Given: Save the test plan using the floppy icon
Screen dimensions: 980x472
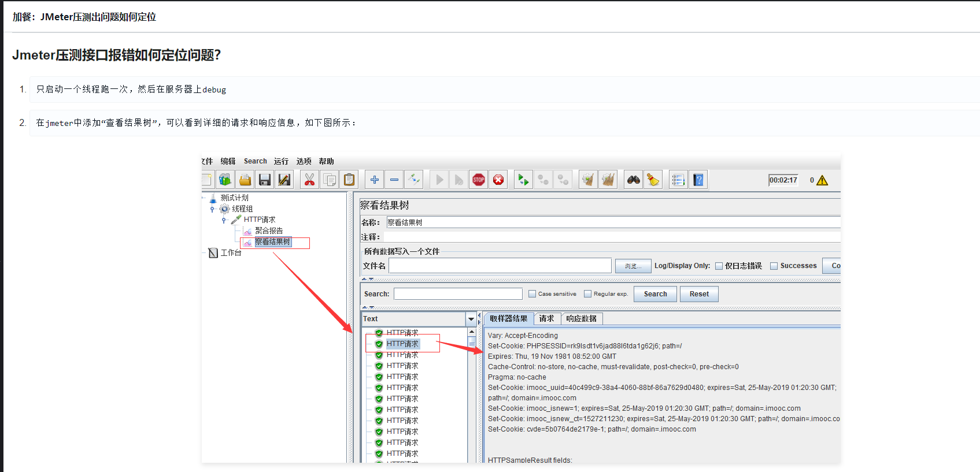Looking at the screenshot, I should [265, 180].
